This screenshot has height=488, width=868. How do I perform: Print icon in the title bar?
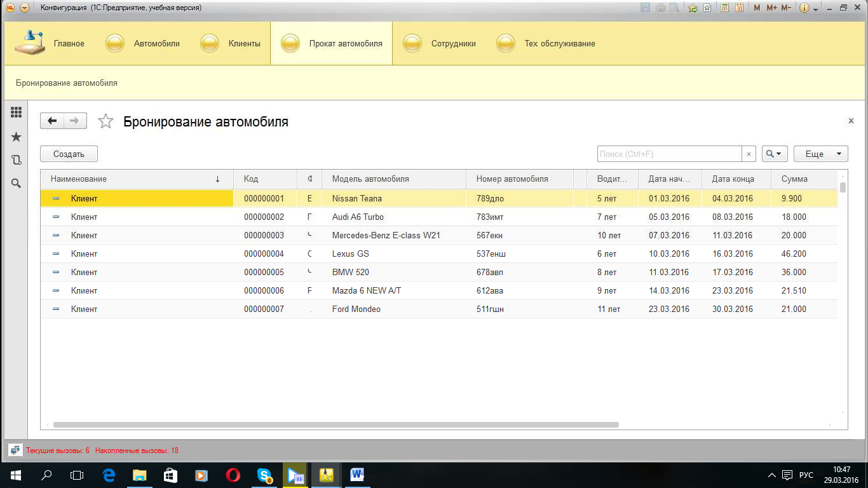[x=660, y=8]
